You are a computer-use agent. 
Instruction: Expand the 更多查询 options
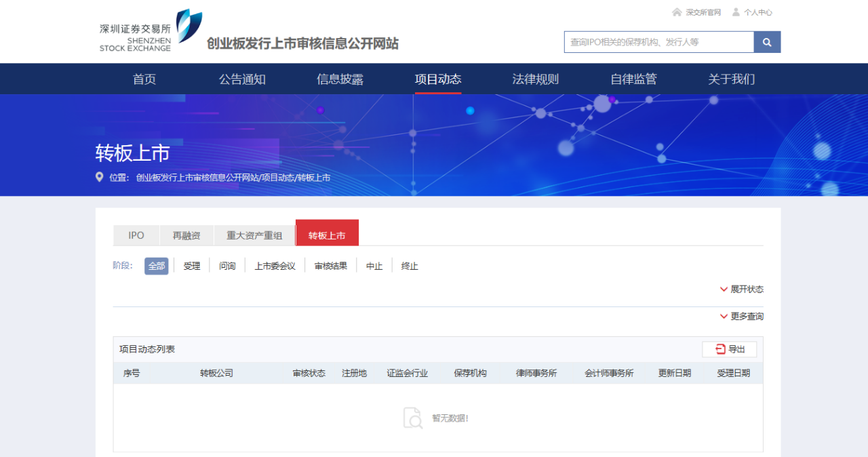[x=746, y=317]
